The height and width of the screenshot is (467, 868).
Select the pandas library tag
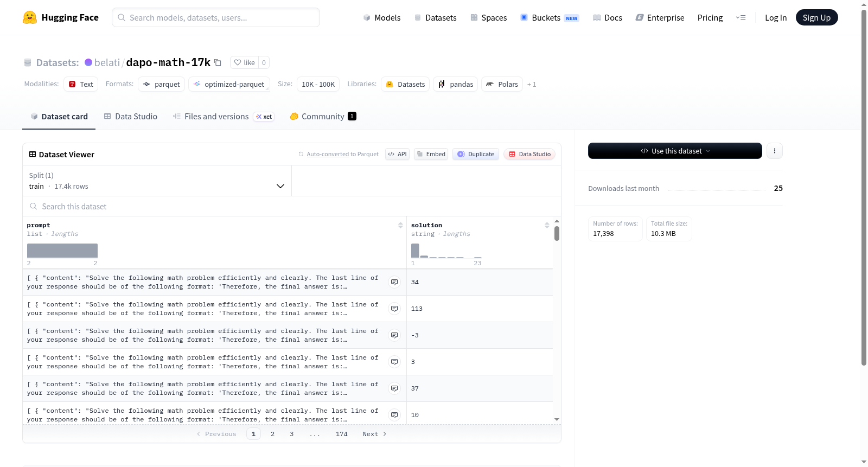click(x=455, y=84)
